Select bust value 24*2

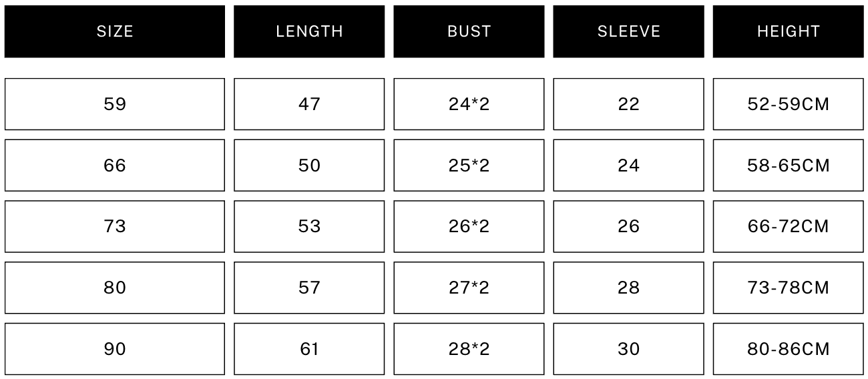coord(469,104)
